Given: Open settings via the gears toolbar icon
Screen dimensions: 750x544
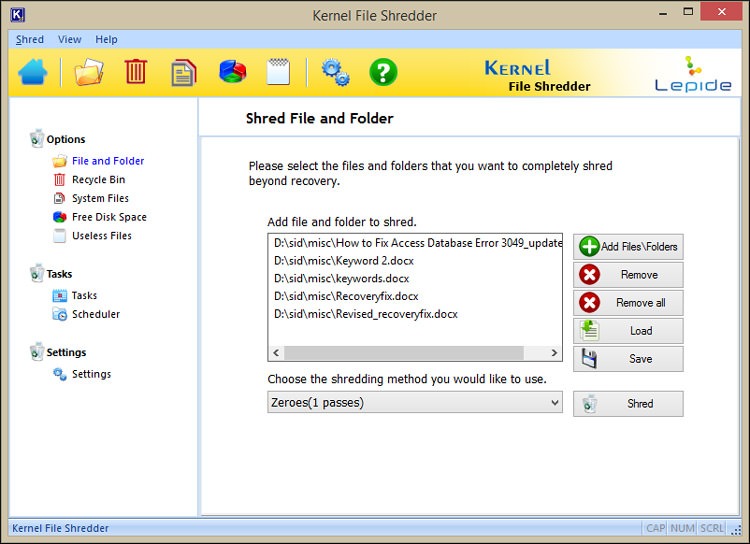Looking at the screenshot, I should click(x=335, y=72).
